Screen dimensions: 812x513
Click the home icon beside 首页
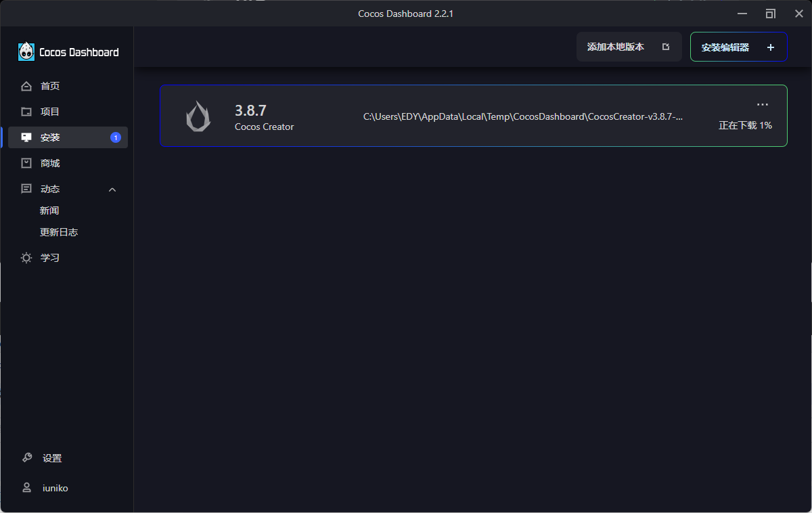pos(26,86)
